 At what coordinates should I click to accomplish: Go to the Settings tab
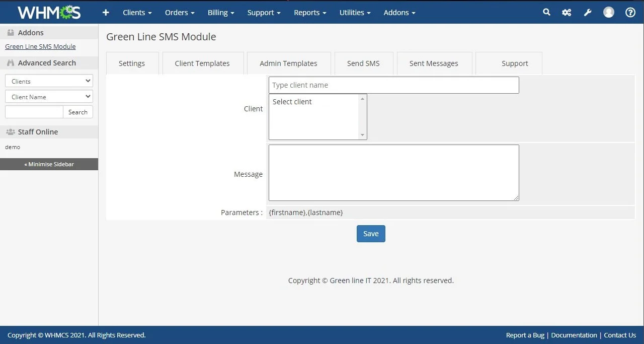point(132,63)
